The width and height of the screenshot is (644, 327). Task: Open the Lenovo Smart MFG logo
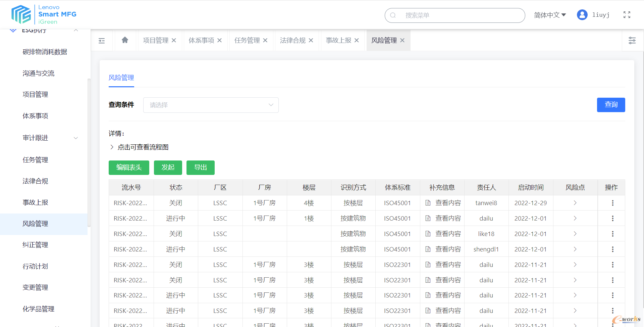click(x=44, y=14)
